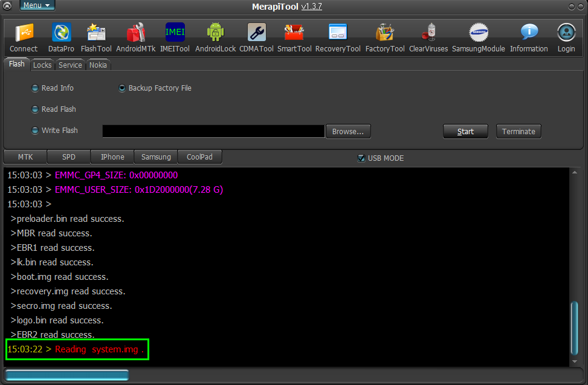588x385 pixels.
Task: Open the Menu dropdown
Action: (37, 5)
